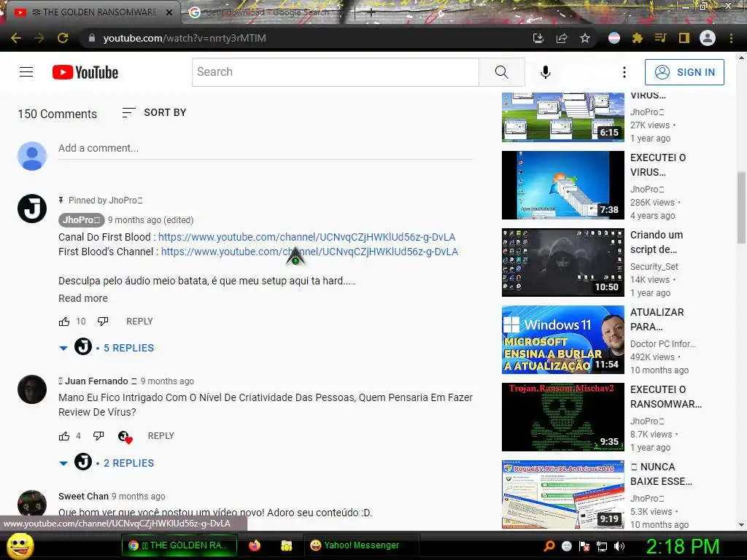Open the 10:50 Criando um script thumbnail
This screenshot has height=560, width=747.
pyautogui.click(x=562, y=262)
